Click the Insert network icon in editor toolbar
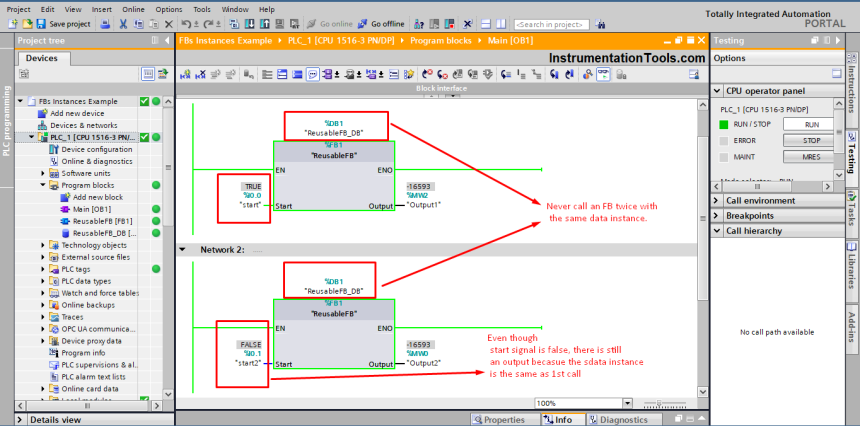Image resolution: width=860 pixels, height=426 pixels. pos(185,75)
